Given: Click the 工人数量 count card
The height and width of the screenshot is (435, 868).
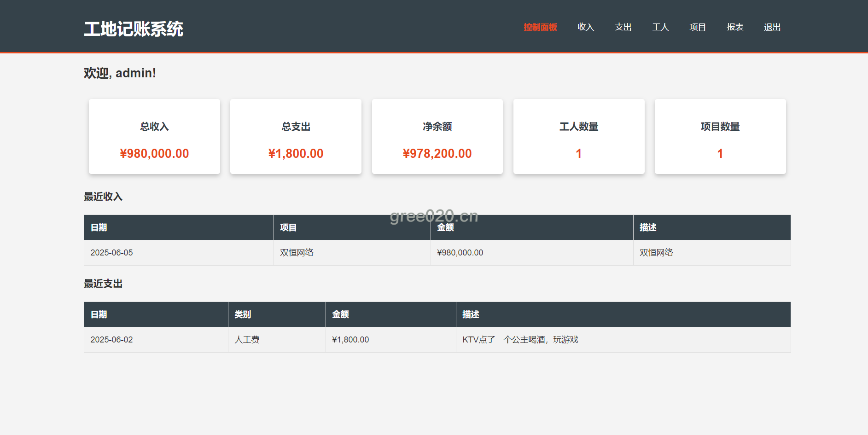Looking at the screenshot, I should pos(579,137).
